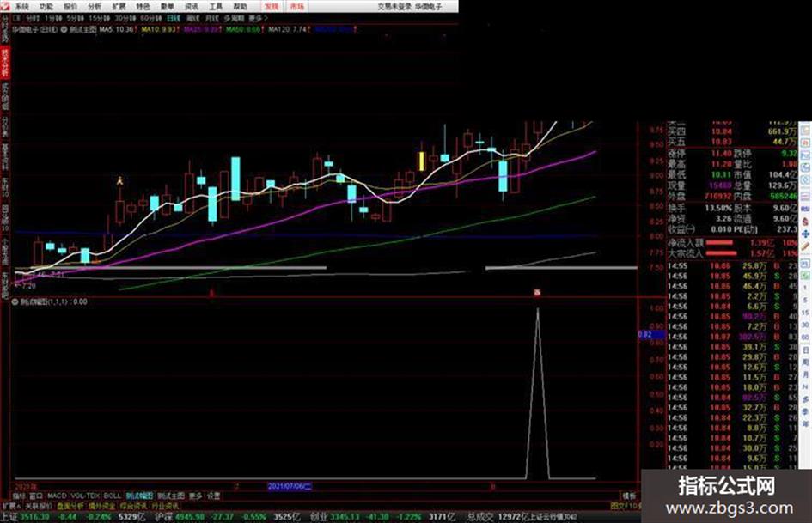Click the blue cross move icon in right toolbar
This screenshot has height=523, width=812.
(805, 234)
